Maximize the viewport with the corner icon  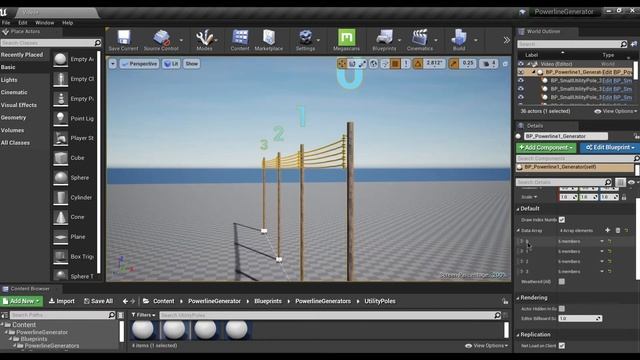pos(505,64)
